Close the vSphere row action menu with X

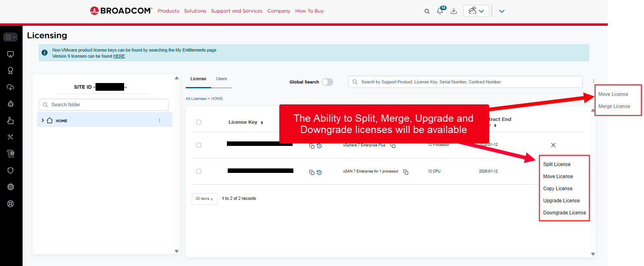point(553,145)
